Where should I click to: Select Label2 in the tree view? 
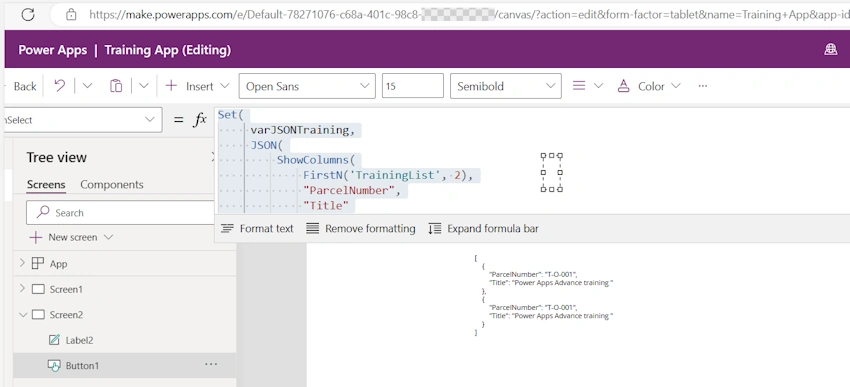(x=79, y=340)
